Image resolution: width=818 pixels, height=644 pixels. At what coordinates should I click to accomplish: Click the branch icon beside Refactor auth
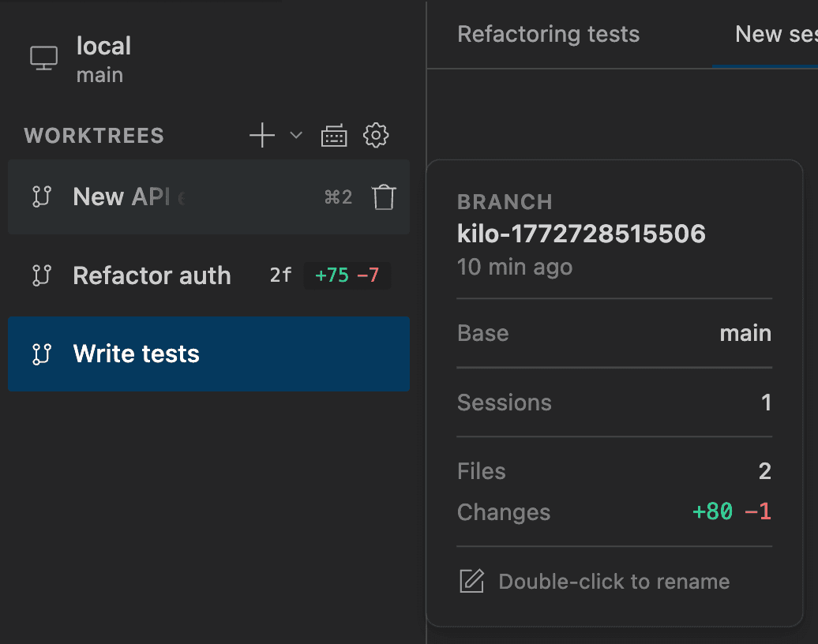(x=43, y=275)
